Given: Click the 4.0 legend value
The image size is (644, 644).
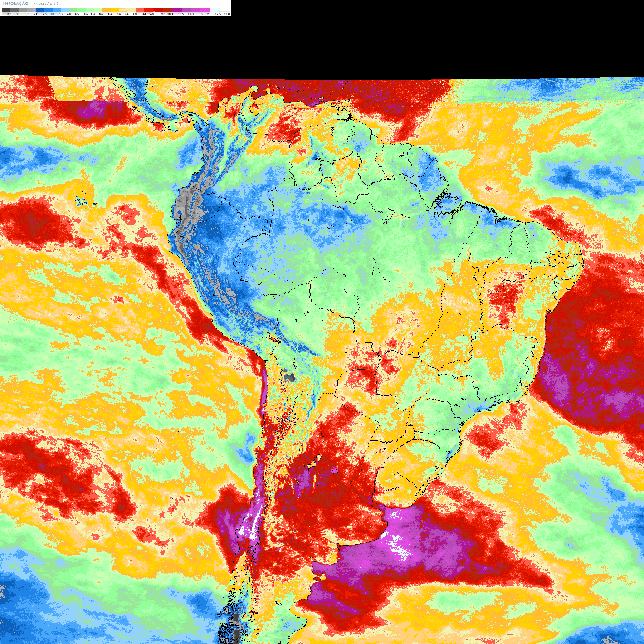Looking at the screenshot, I should [69, 14].
